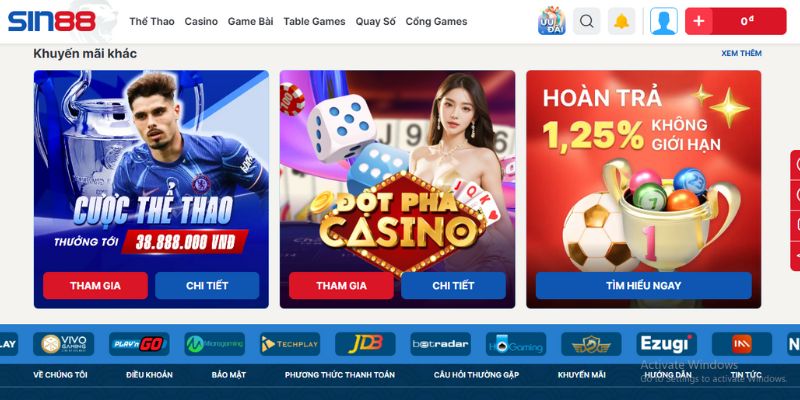The image size is (800, 400).
Task: Select the Play'n GO provider logo
Action: point(139,344)
